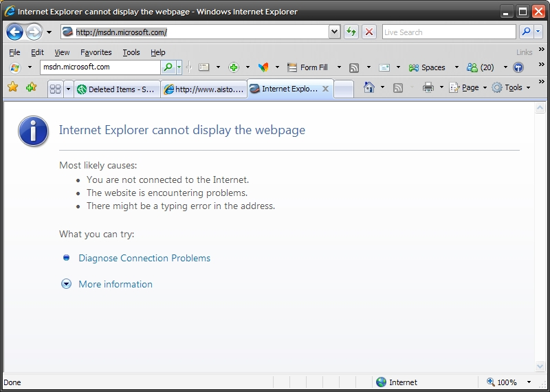Open the Favorites menu
Screen dimensions: 550x392
click(96, 52)
